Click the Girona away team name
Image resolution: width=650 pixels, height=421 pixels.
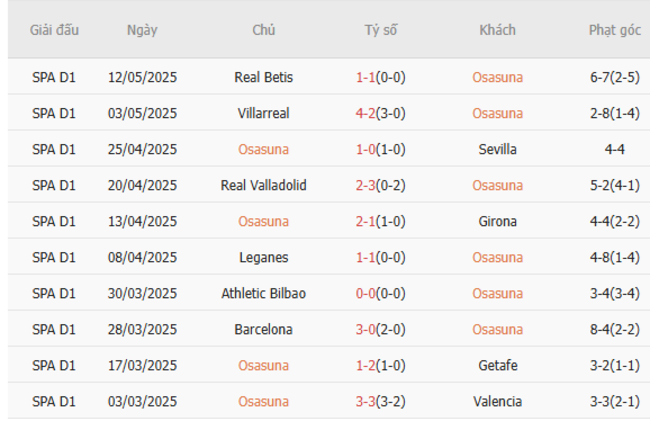point(497,221)
